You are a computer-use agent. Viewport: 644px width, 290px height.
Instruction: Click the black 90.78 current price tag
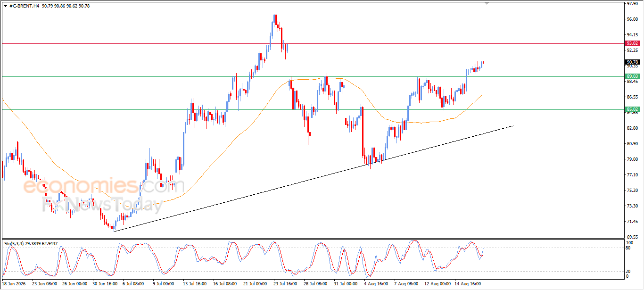[x=632, y=62]
